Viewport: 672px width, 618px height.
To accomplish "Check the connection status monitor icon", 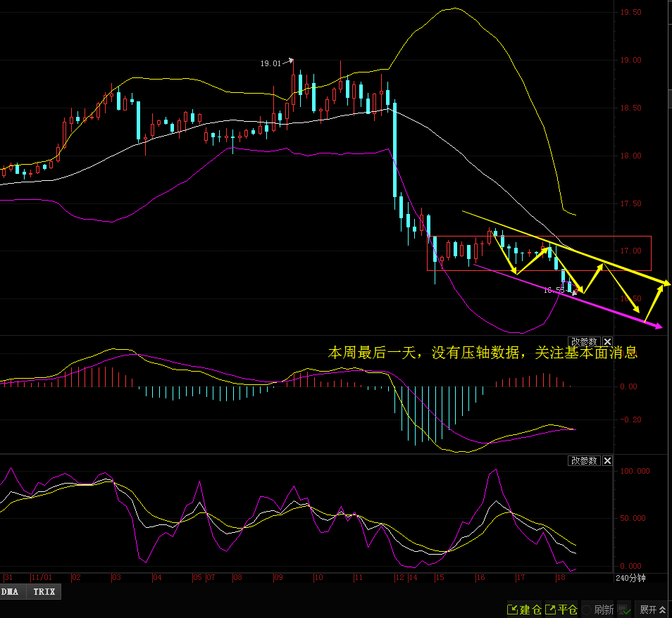I will pyautogui.click(x=624, y=609).
